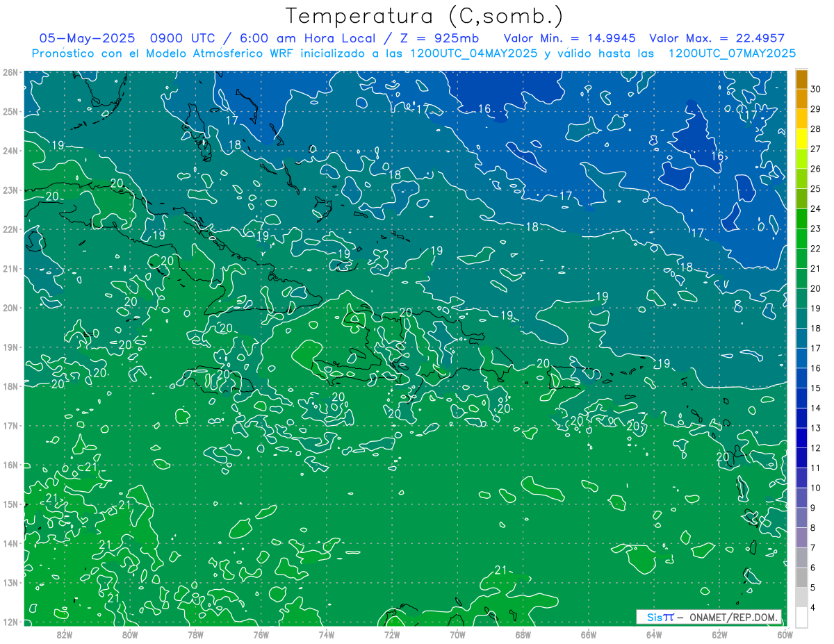
Task: Click the color scale label "22"
Action: tap(816, 249)
